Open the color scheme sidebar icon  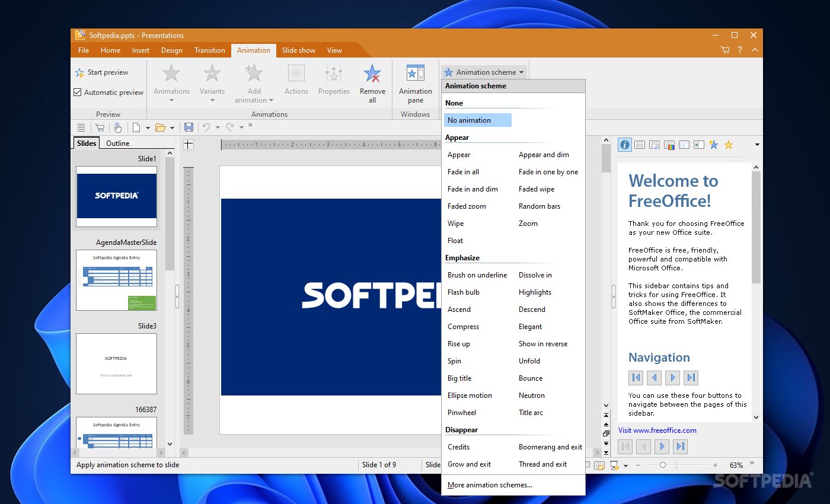point(669,145)
